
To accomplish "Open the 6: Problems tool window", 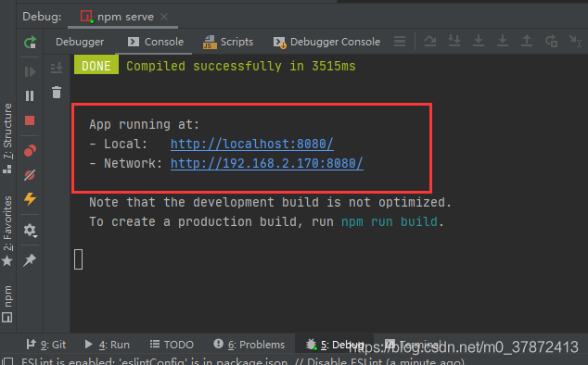I will coord(249,344).
